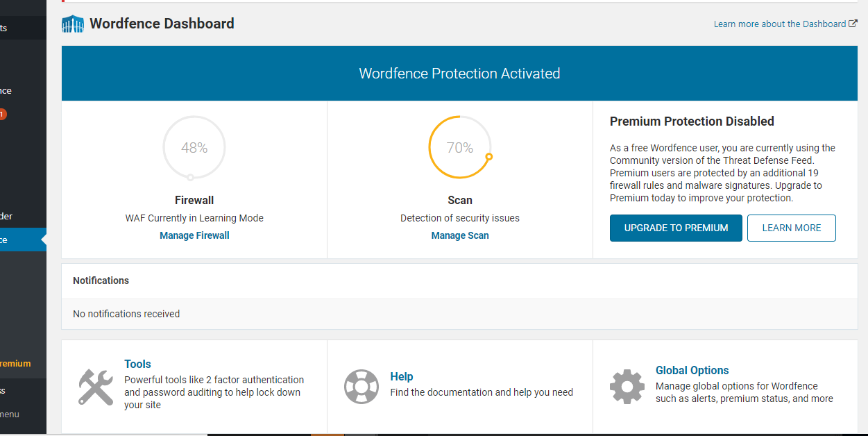Select the Wordfence Dashboard page title
The image size is (868, 436).
tap(162, 24)
